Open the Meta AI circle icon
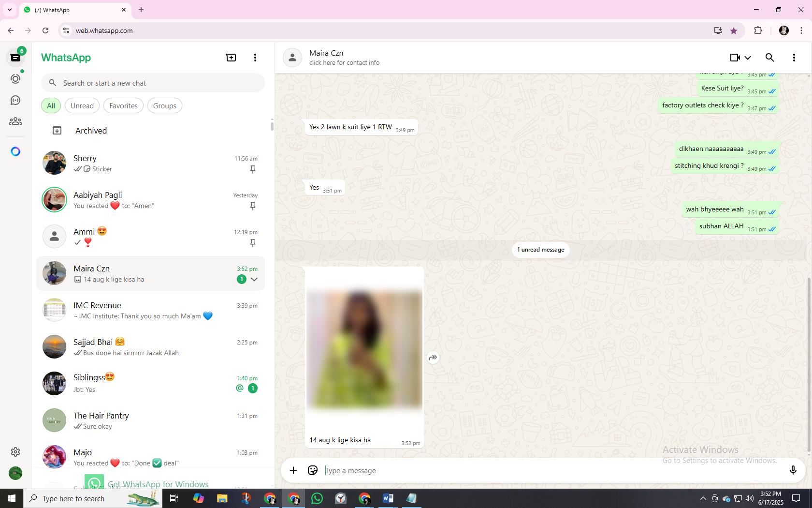This screenshot has height=508, width=812. coord(15,151)
